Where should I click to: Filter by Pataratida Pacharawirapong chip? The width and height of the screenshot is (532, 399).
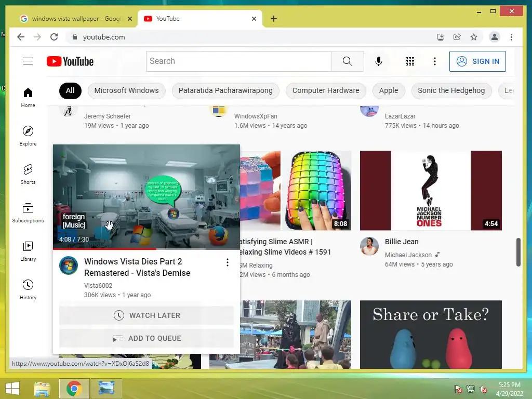coord(225,90)
